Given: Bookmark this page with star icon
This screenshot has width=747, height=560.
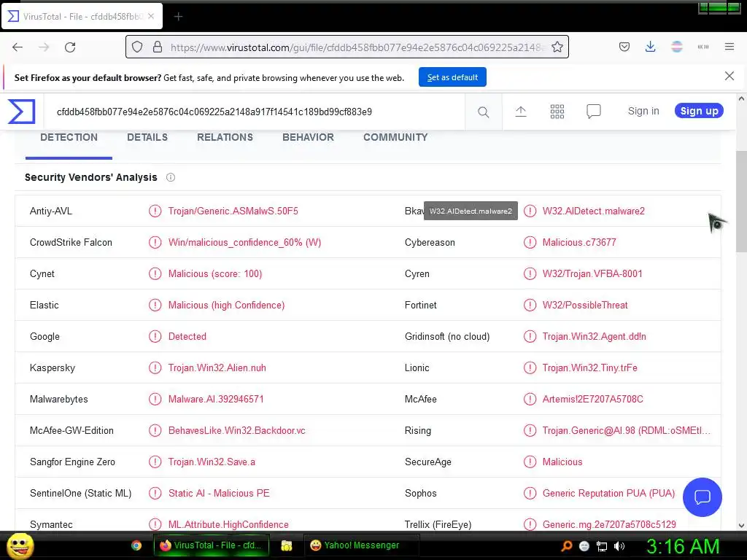Looking at the screenshot, I should (557, 47).
